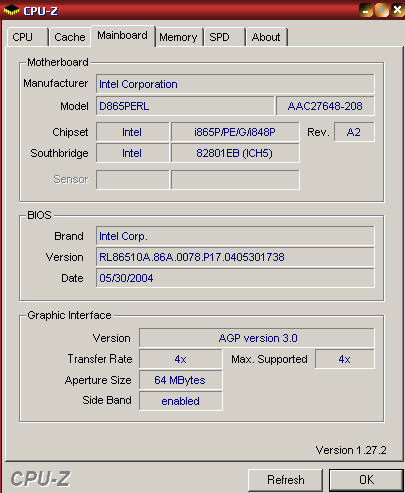Viewport: 405px width, 493px height.
Task: Select the Mainboard tab
Action: 123,35
